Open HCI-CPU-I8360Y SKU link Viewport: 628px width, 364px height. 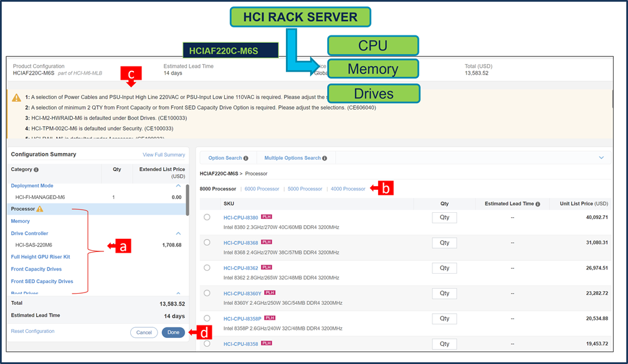tap(242, 294)
